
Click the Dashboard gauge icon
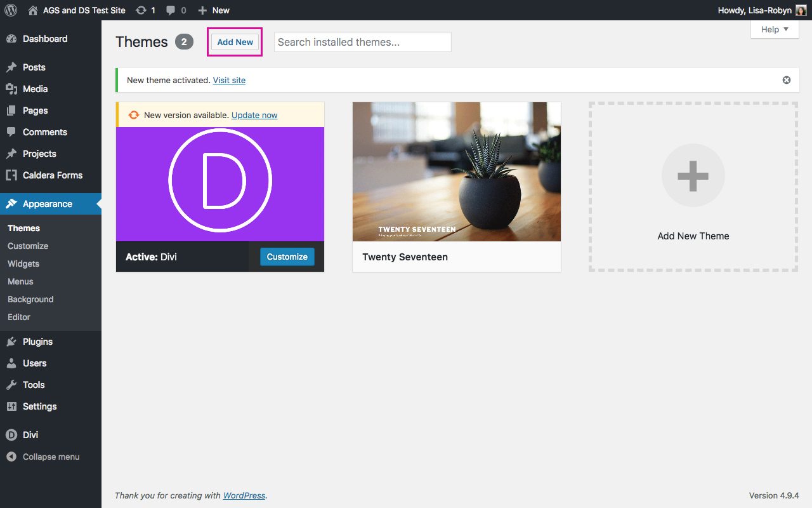click(x=11, y=39)
